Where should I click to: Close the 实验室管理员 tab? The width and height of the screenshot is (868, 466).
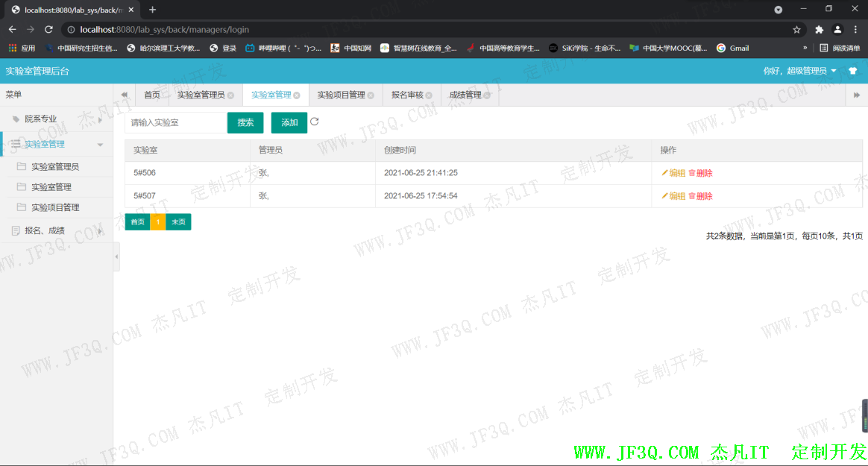click(x=230, y=95)
